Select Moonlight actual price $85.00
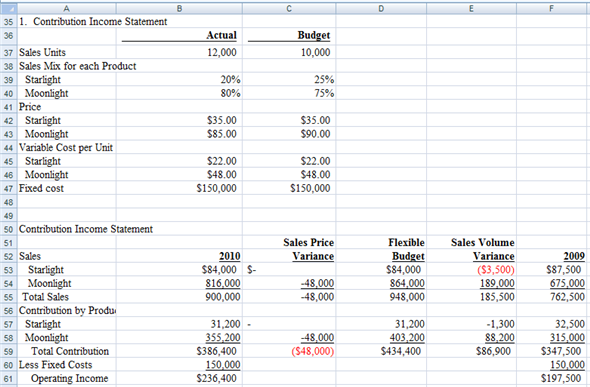Viewport: 590px width, 387px height. pyautogui.click(x=222, y=134)
